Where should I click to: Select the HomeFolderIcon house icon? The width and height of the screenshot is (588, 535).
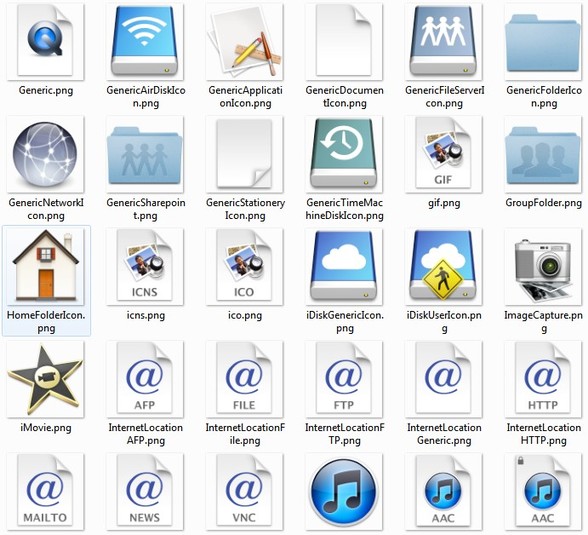coord(45,267)
